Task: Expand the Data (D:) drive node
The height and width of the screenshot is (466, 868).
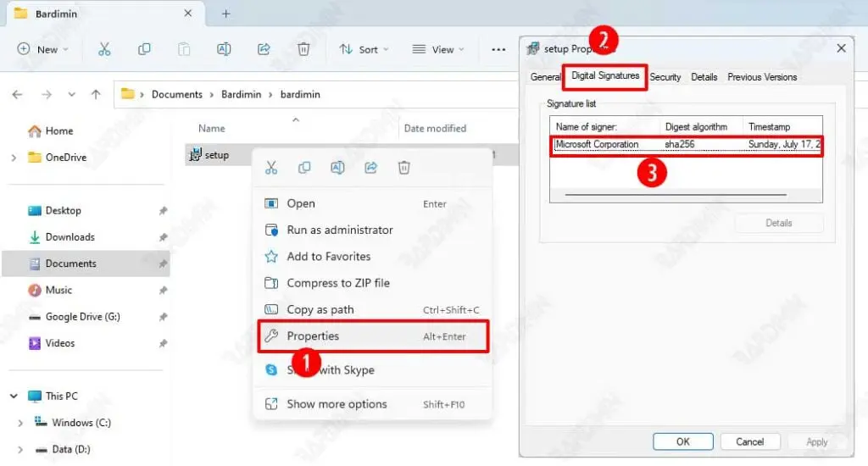Action: pyautogui.click(x=20, y=450)
